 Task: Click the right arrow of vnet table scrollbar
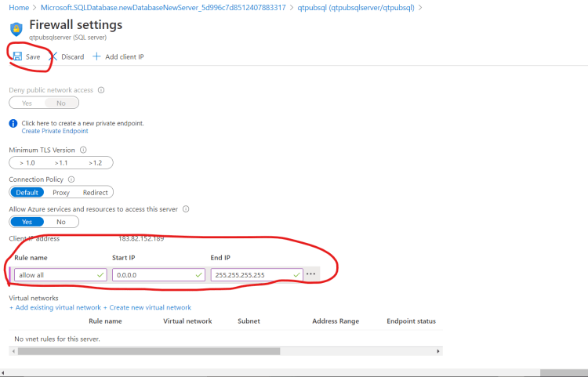pyautogui.click(x=438, y=351)
